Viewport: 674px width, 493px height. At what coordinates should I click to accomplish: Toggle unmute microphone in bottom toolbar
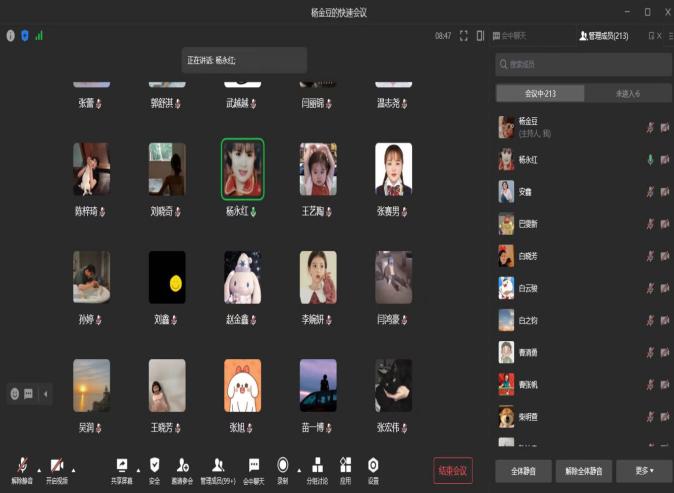(22, 465)
